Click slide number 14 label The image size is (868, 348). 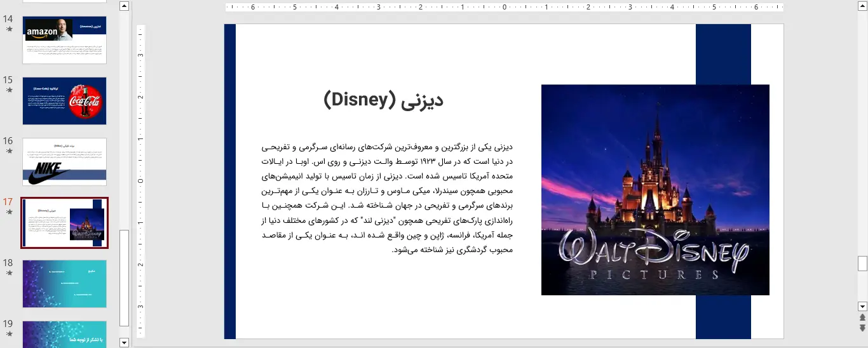8,19
